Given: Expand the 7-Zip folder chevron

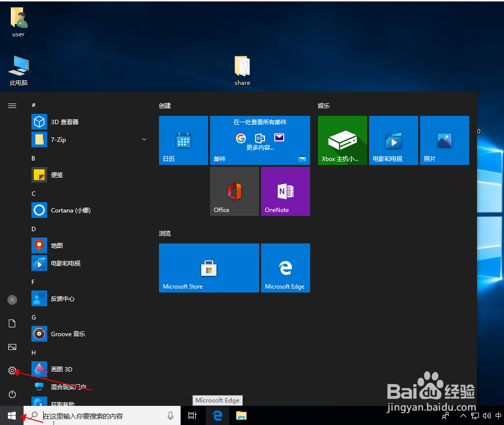Looking at the screenshot, I should tap(144, 139).
